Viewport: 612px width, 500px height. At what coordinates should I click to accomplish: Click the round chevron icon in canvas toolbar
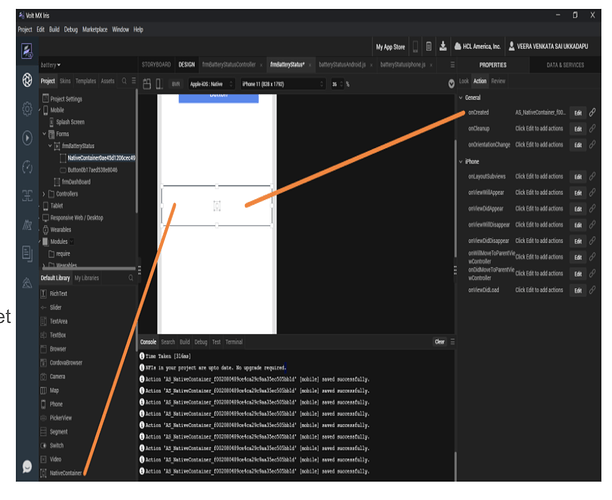(451, 84)
